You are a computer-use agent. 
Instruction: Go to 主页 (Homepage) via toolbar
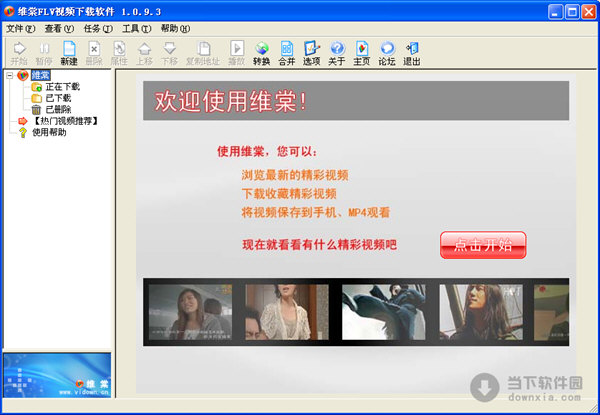[x=362, y=53]
